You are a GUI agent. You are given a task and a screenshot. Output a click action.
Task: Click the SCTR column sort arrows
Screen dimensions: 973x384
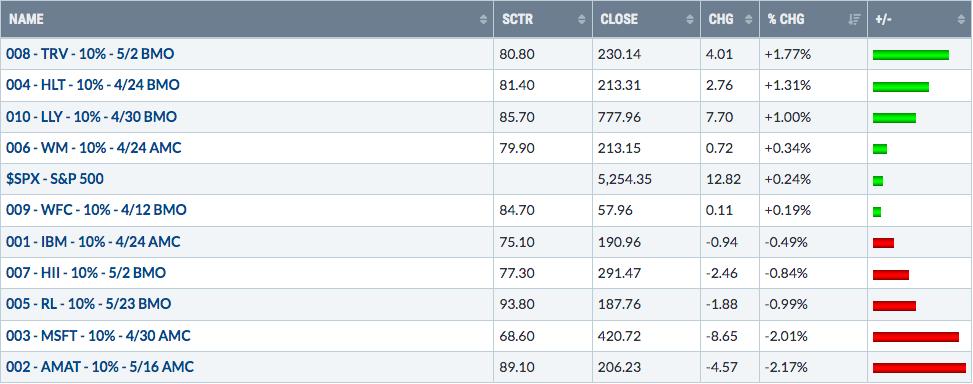(581, 19)
